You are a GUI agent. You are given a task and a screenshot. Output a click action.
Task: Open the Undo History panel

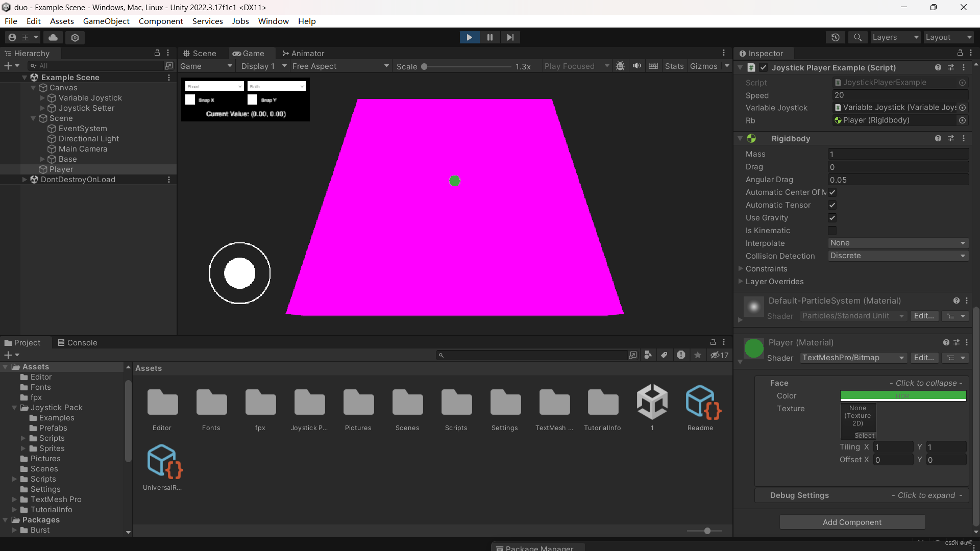coord(836,37)
